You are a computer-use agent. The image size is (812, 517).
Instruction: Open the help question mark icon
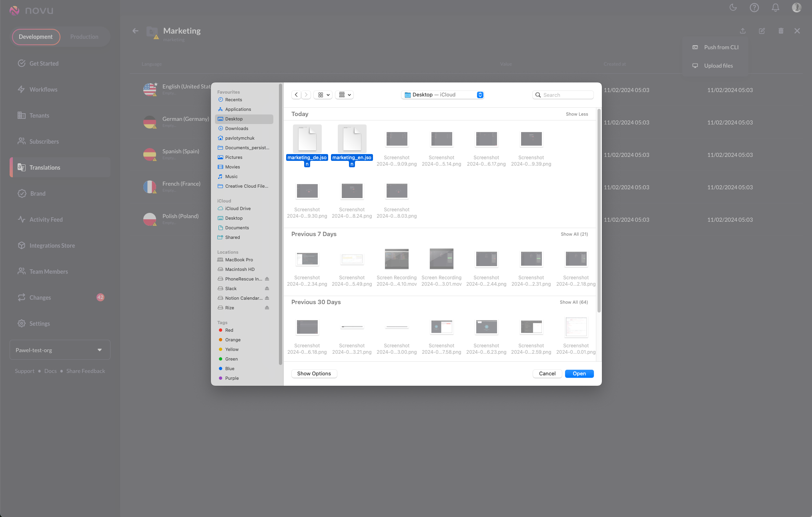click(x=754, y=8)
